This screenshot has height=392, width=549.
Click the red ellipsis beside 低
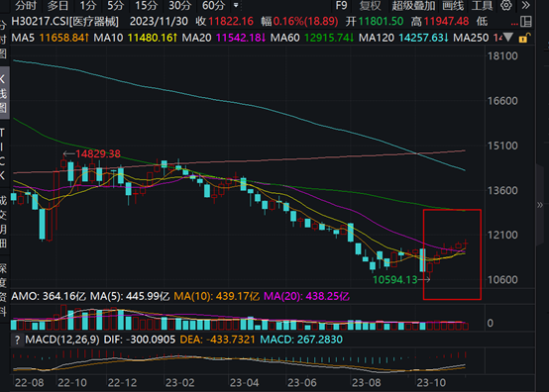click(x=514, y=23)
